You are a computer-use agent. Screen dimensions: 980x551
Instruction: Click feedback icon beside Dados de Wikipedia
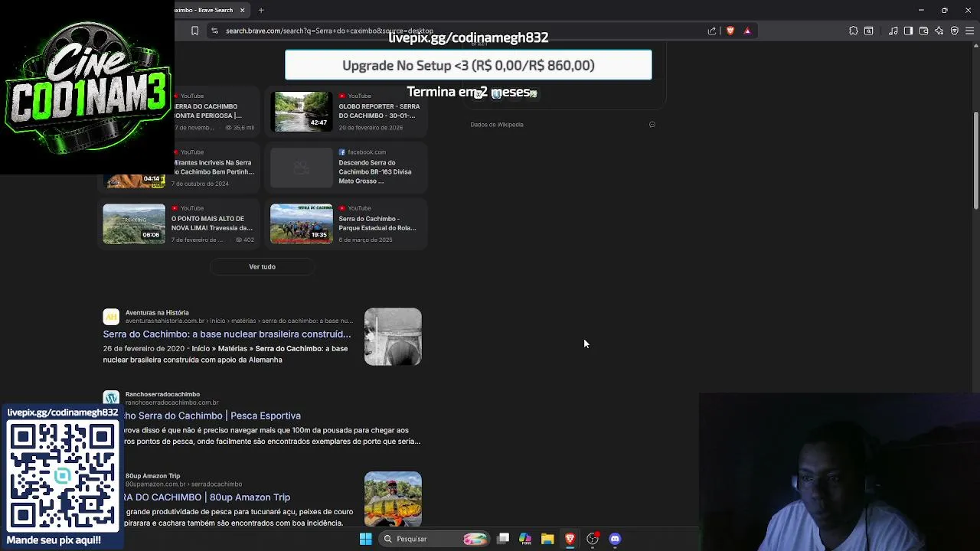(x=652, y=124)
